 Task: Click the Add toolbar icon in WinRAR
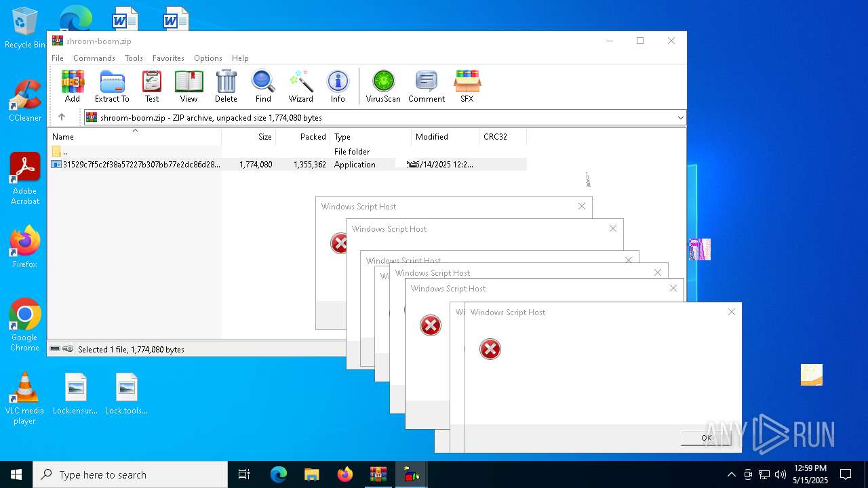(x=73, y=86)
